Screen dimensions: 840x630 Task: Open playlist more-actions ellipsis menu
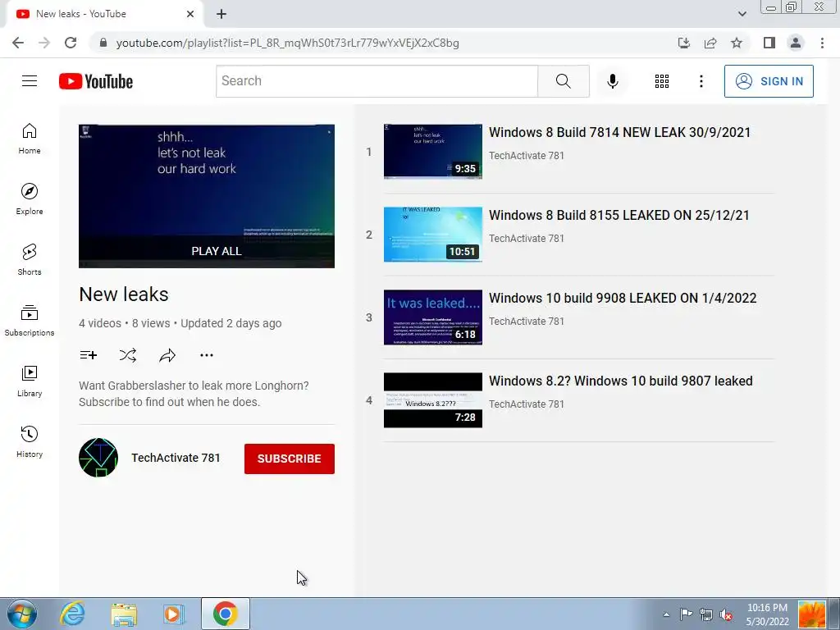coord(206,354)
